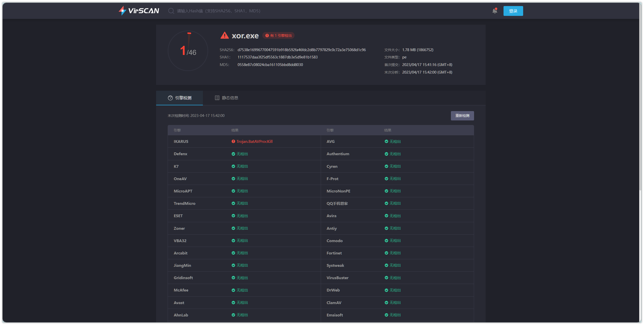The height and width of the screenshot is (325, 644).
Task: Switch to the 引擎检测 tab
Action: 180,98
